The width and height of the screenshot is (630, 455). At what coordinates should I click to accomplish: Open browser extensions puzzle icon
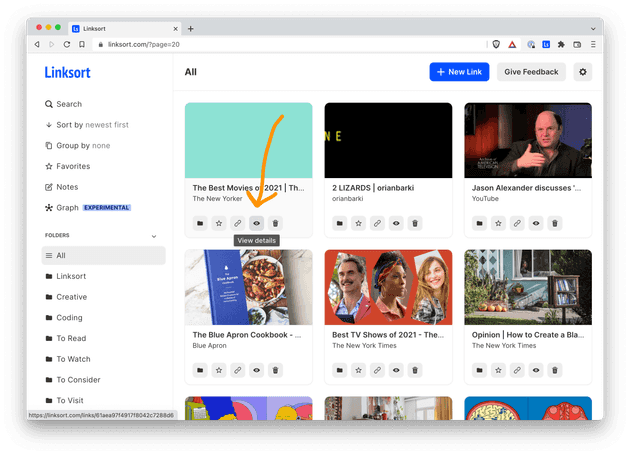pyautogui.click(x=561, y=45)
